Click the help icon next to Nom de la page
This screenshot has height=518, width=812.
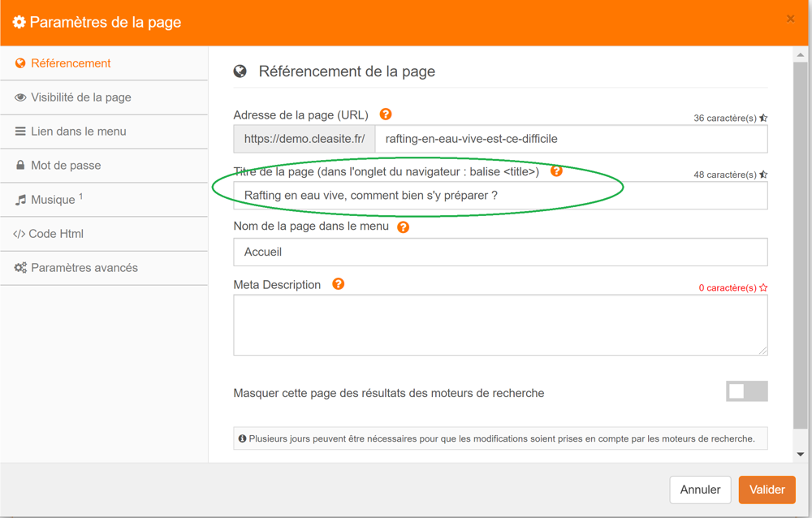(404, 227)
